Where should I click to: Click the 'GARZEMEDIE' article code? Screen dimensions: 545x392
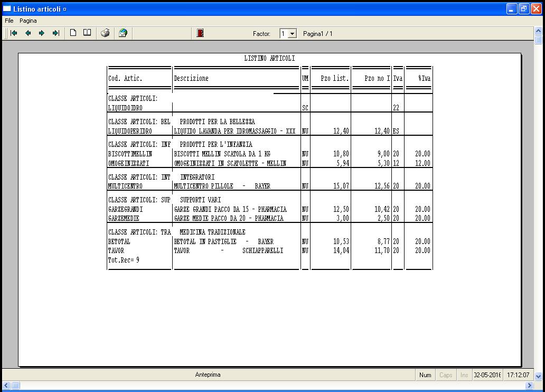point(124,218)
